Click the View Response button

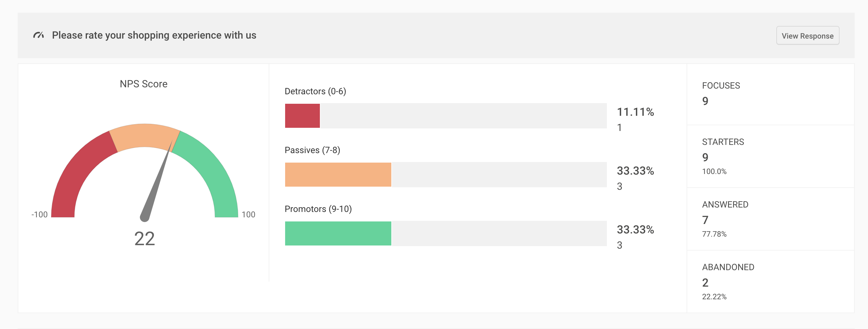click(807, 36)
